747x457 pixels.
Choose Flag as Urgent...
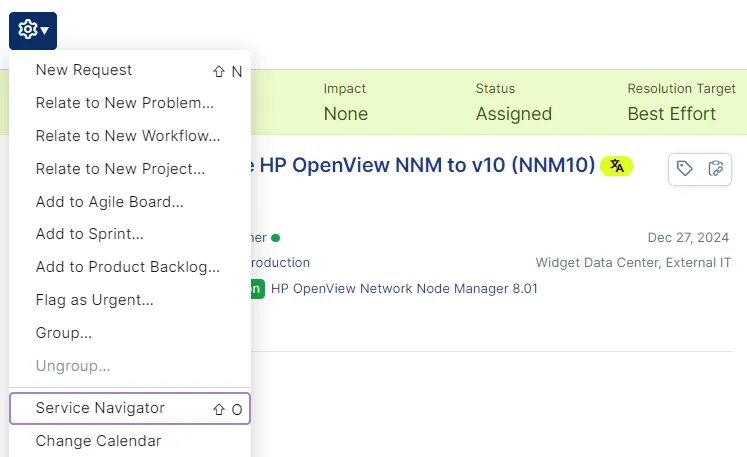tap(130, 300)
